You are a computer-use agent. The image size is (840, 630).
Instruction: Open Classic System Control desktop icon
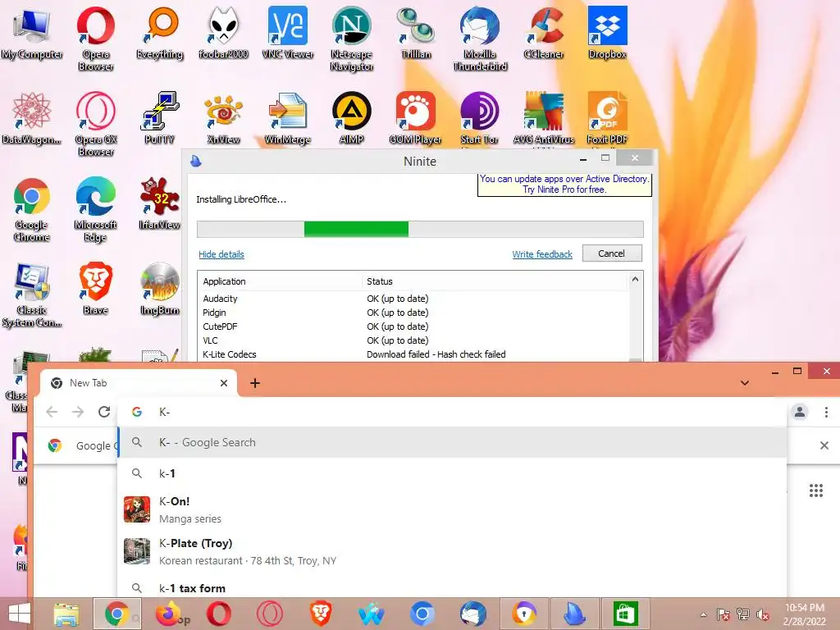pyautogui.click(x=32, y=294)
